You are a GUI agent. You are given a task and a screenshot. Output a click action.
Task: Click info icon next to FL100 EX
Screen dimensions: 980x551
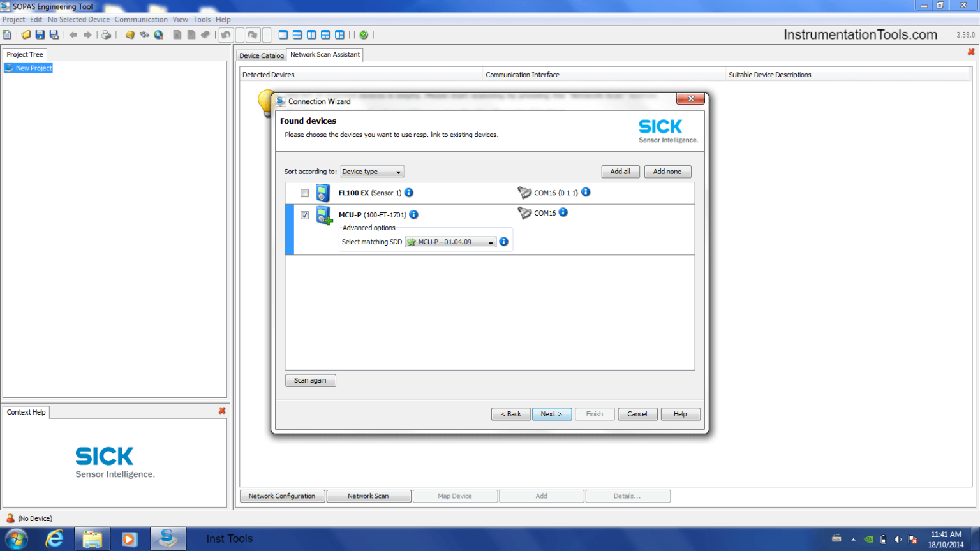(x=409, y=193)
